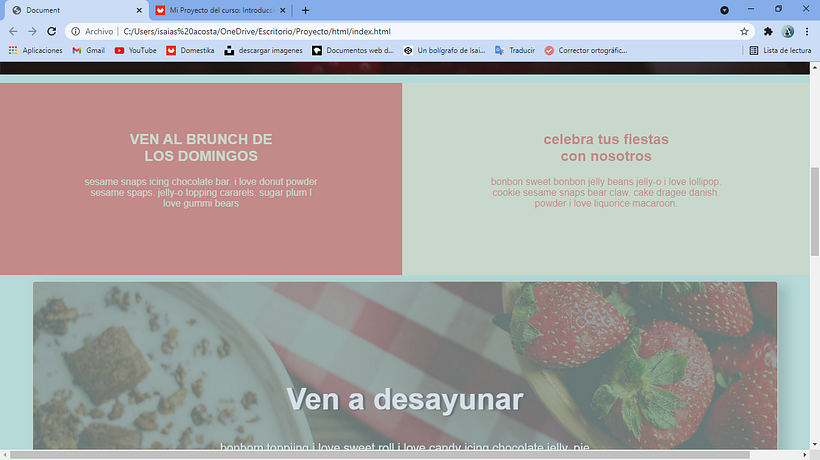
Task: Open Lista de lectura reading list
Action: click(x=780, y=50)
